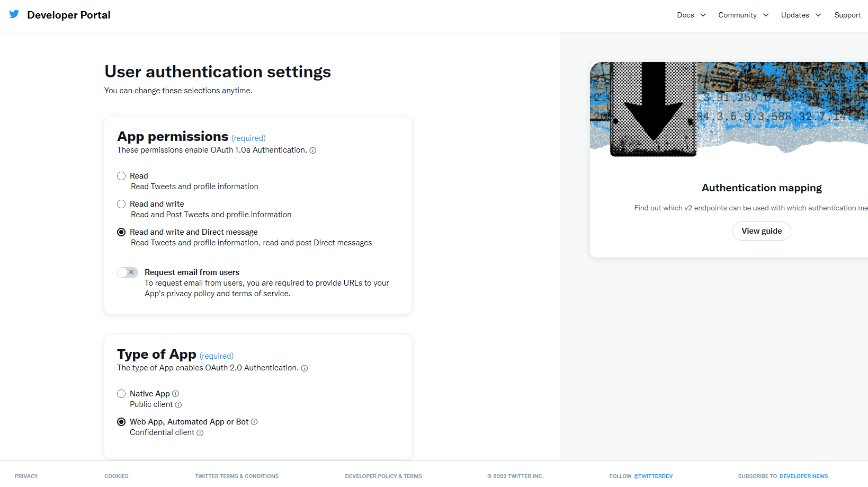Click info icon next to Public client
This screenshot has height=487, width=868.
[x=178, y=405]
